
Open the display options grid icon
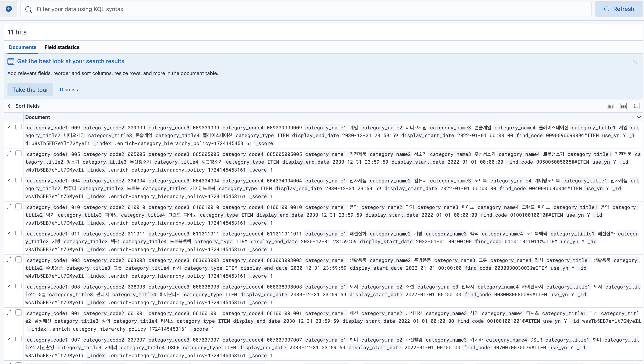[623, 106]
